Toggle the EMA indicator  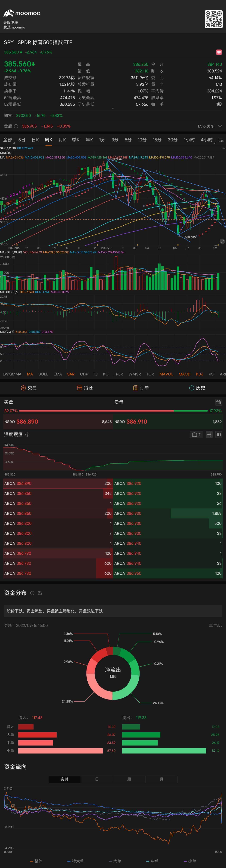tap(57, 374)
